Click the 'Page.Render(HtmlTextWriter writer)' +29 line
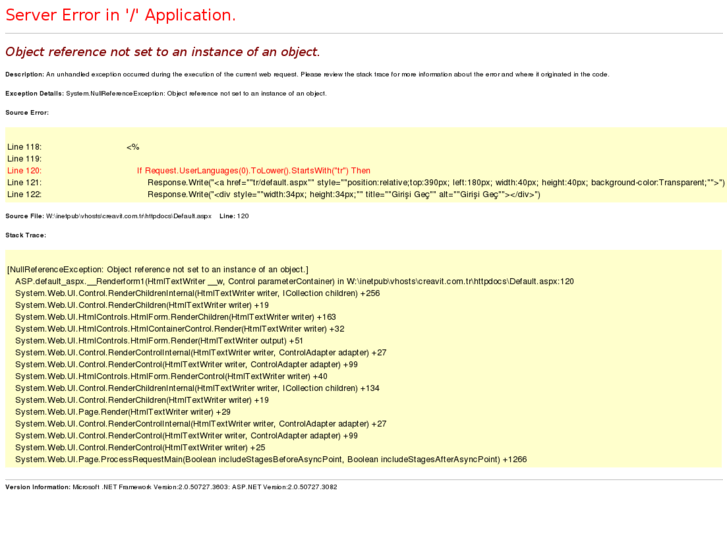 123,412
